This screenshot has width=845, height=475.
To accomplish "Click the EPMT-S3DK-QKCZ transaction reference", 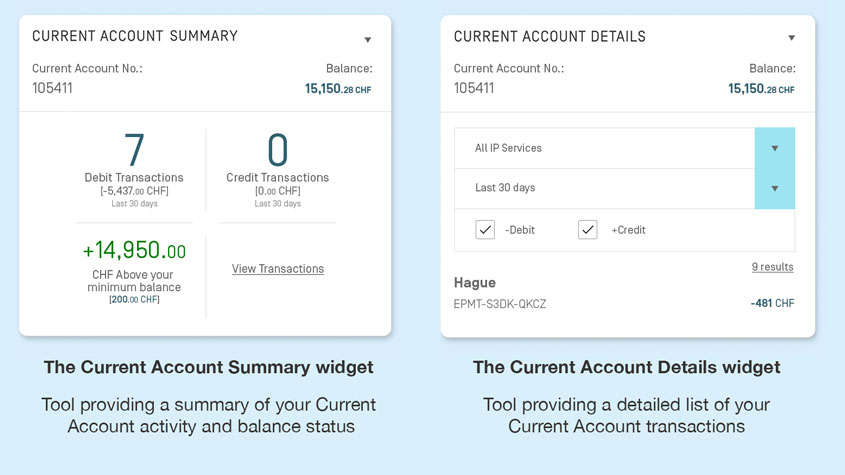I will tap(500, 304).
